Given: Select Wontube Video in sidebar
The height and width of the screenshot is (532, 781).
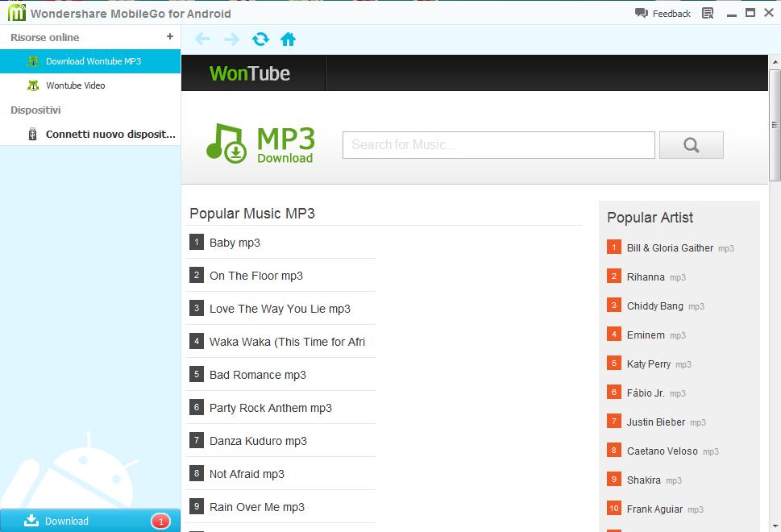Looking at the screenshot, I should (x=90, y=85).
